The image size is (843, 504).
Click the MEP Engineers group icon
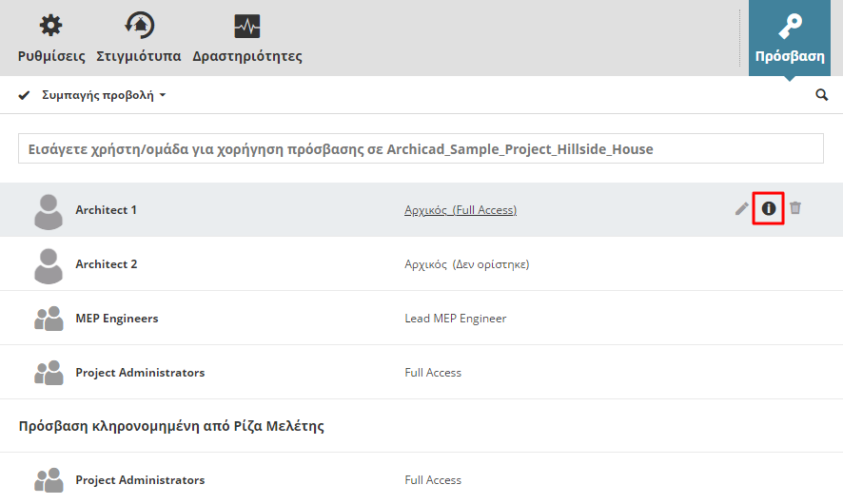tap(49, 319)
